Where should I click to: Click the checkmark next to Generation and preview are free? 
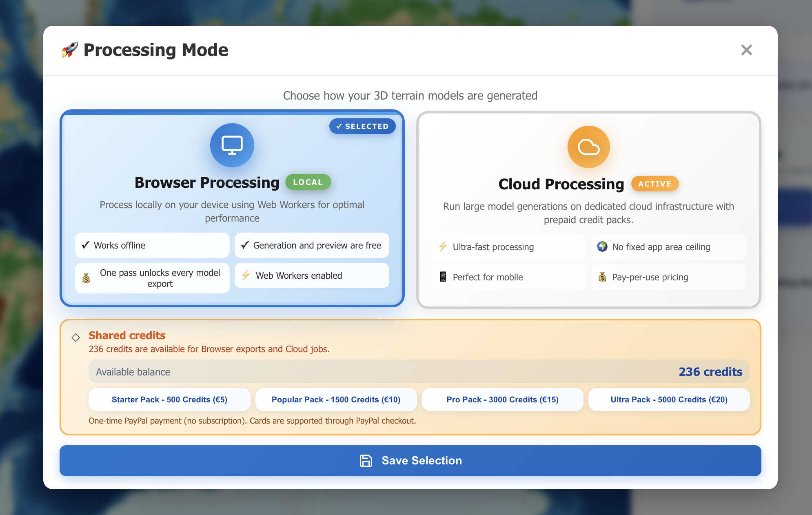pos(245,245)
